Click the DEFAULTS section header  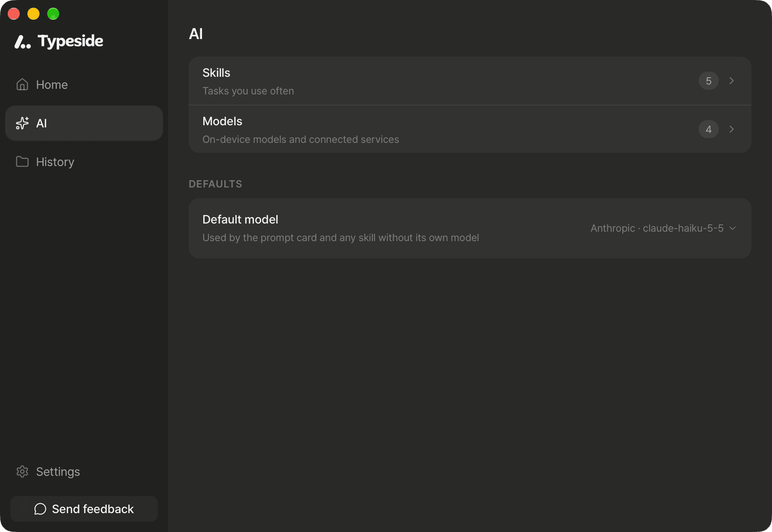click(215, 184)
